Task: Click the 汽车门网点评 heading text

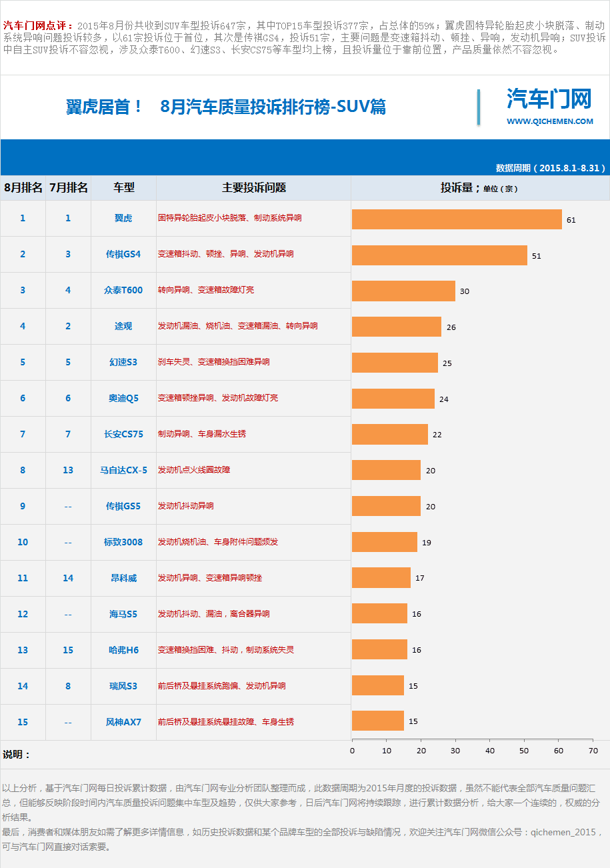Action: coord(37,26)
